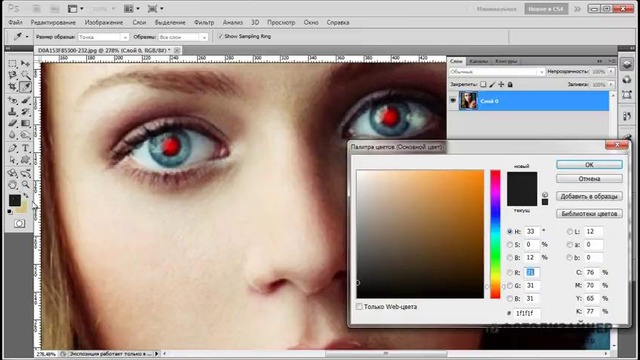Swap foreground and background colors
640x360 pixels.
coord(26,196)
